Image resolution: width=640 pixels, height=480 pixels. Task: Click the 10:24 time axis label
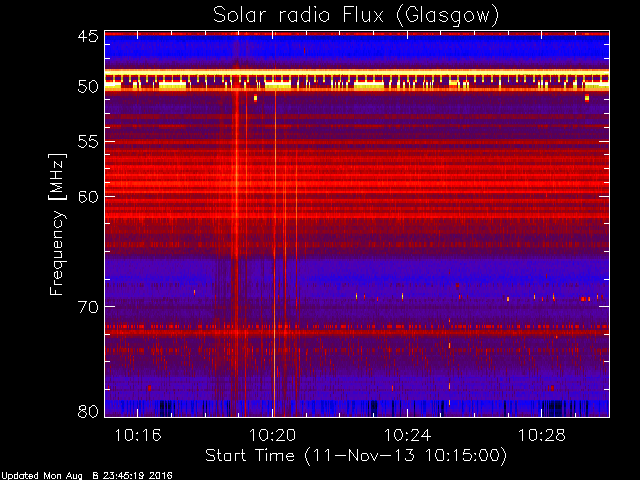407,435
